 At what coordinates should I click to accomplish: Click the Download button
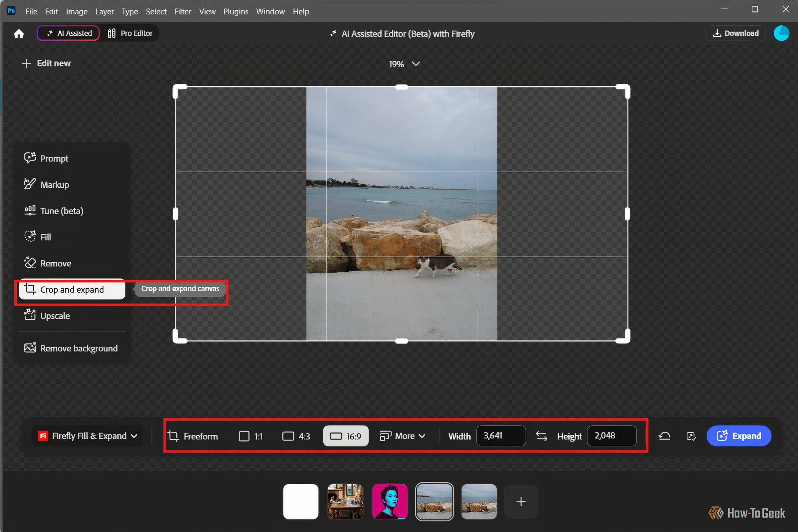736,33
